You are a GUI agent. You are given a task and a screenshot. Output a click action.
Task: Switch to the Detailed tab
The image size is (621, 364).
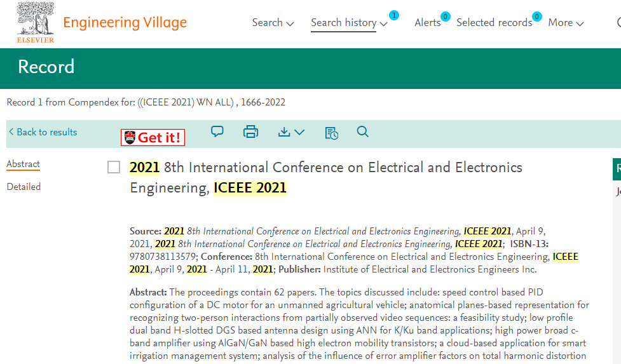[24, 187]
